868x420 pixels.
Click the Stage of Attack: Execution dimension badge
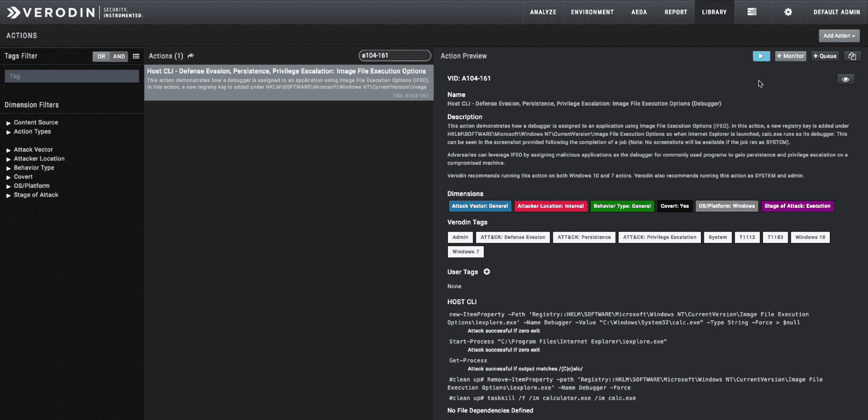[797, 206]
